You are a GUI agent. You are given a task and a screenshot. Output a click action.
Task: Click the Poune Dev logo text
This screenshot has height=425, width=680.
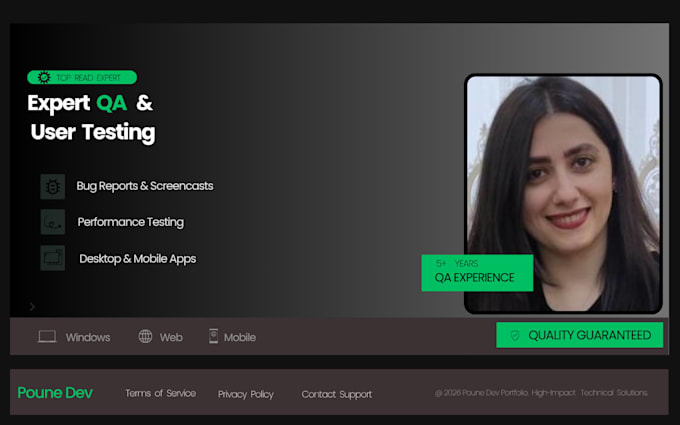click(x=55, y=393)
